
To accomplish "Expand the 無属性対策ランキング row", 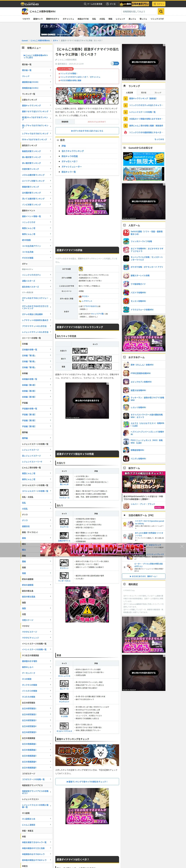I will coord(37,151).
